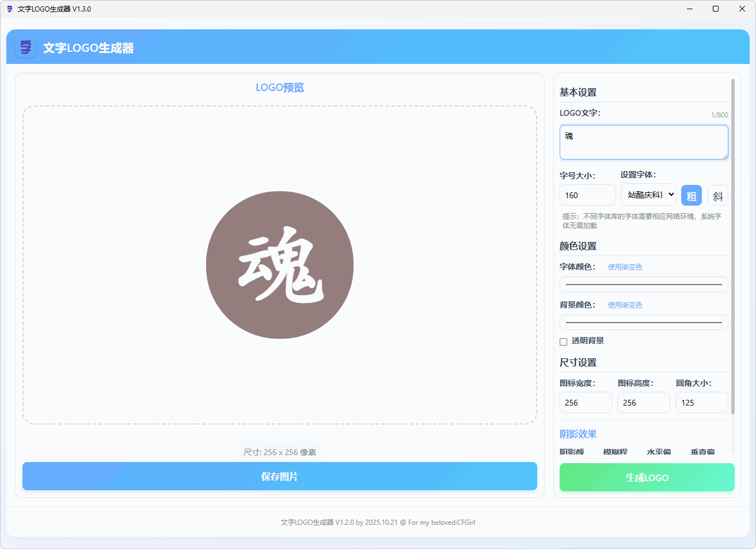Click the 阴影效果 section heading
The image size is (756, 549).
click(578, 434)
